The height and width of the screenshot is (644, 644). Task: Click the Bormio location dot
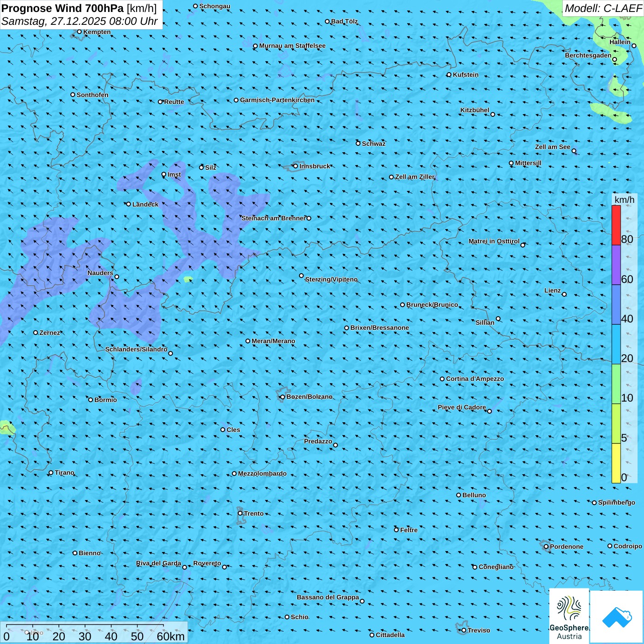pos(91,400)
